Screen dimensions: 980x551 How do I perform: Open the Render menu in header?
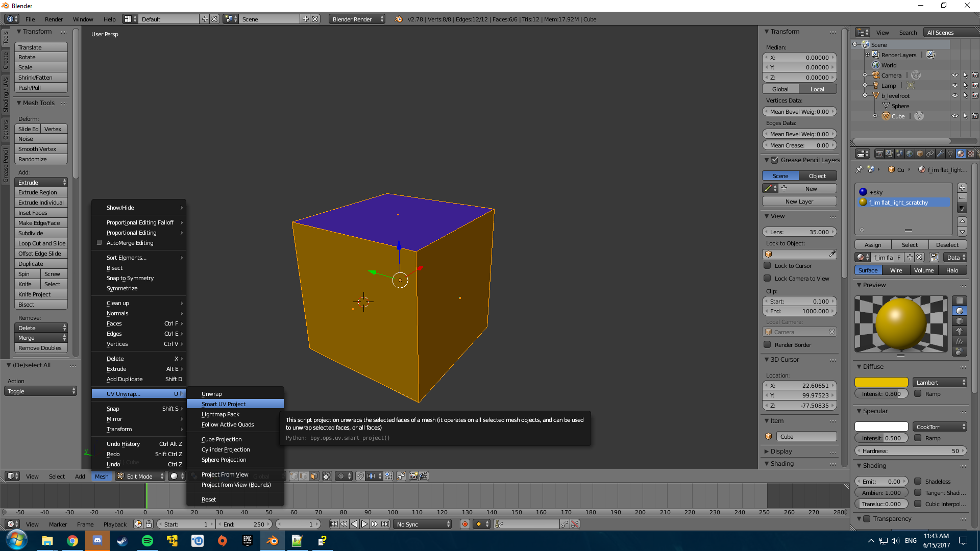coord(54,19)
